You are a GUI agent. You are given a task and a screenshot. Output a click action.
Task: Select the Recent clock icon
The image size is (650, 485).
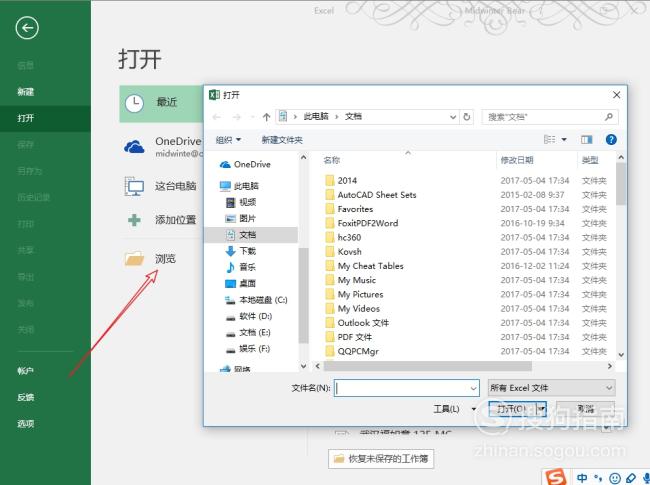point(134,103)
